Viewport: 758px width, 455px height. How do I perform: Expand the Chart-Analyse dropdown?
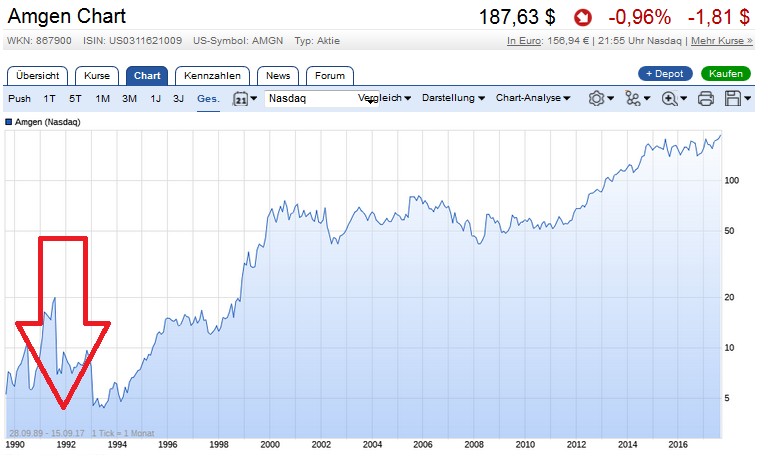[533, 98]
